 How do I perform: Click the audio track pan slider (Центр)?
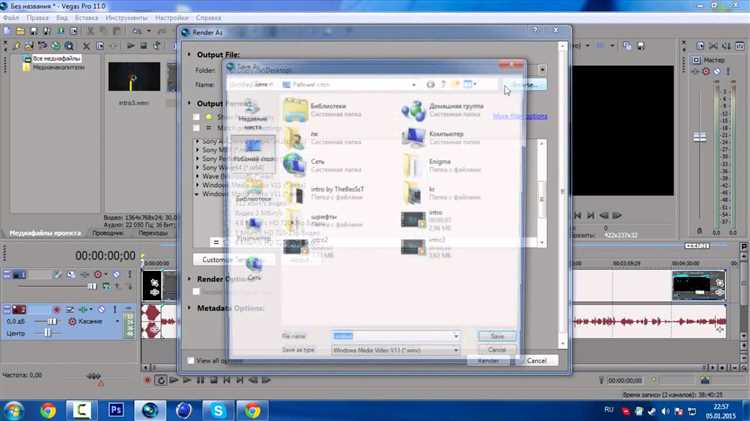[x=48, y=332]
